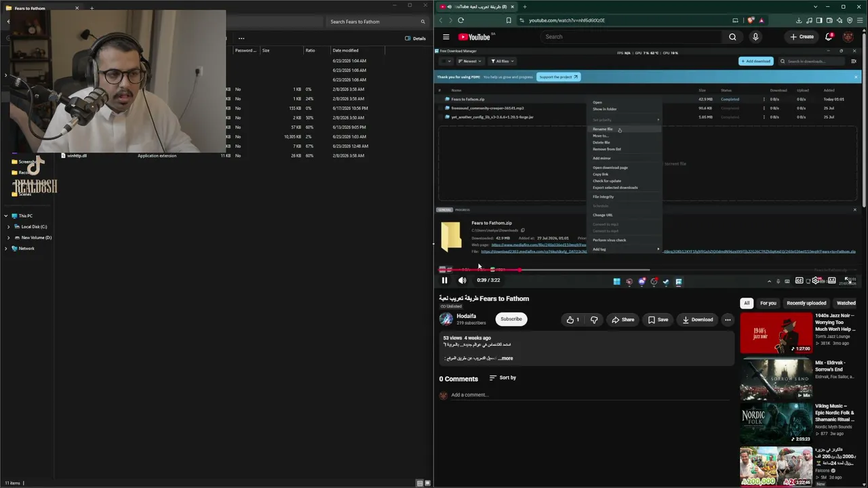The image size is (868, 488).
Task: Toggle theater mode on the player
Action: 832,281
